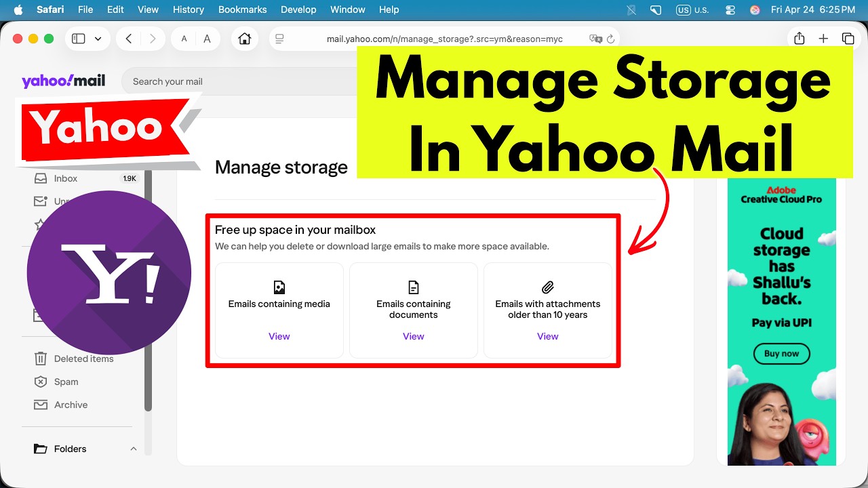View emails containing media

tap(279, 336)
